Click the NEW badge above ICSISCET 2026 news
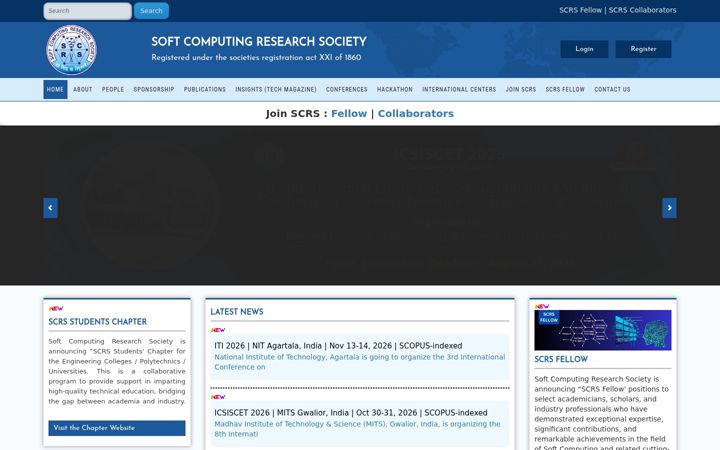The image size is (720, 450). [218, 397]
